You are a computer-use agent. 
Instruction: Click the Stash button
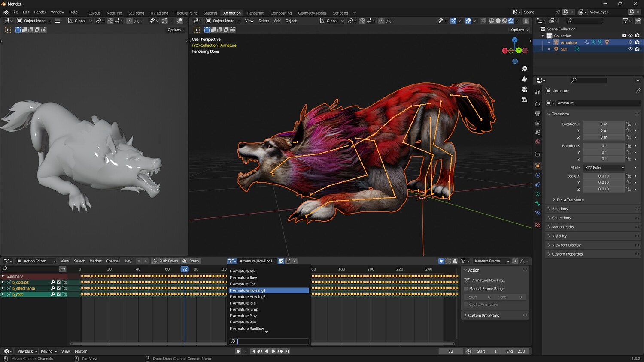click(x=191, y=261)
